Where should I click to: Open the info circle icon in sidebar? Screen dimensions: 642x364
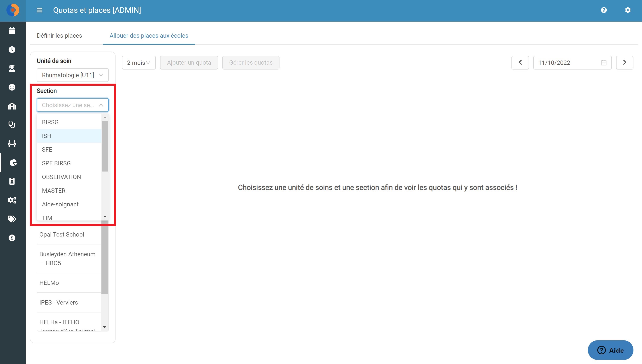point(12,238)
